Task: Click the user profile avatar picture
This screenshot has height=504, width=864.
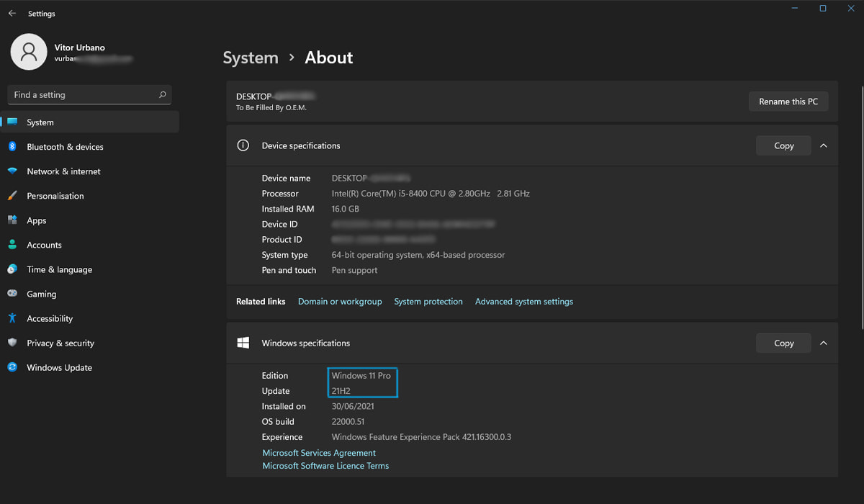Action: (29, 52)
